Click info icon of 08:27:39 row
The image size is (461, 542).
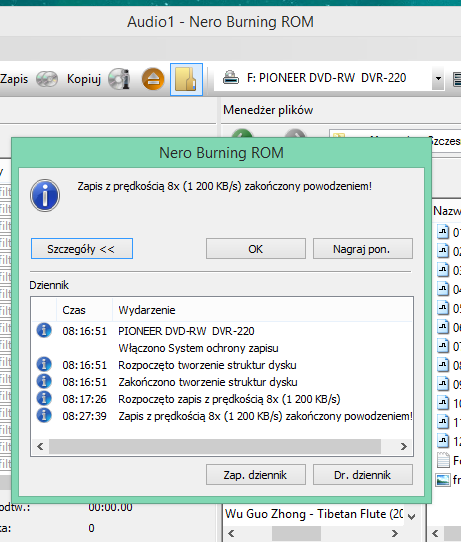(x=44, y=415)
